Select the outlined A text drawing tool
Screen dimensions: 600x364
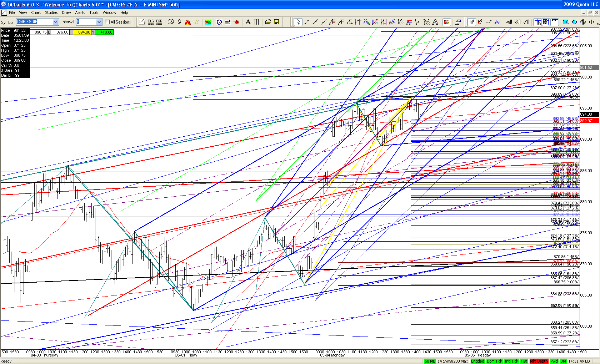[435, 22]
